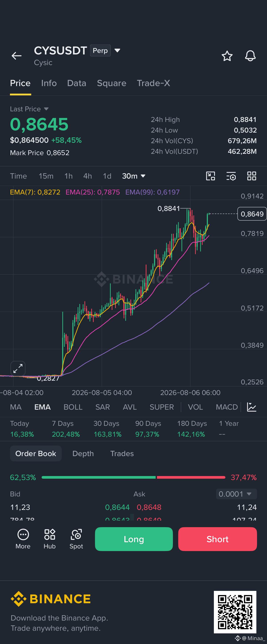Tap the EMA(7) value label

[35, 192]
